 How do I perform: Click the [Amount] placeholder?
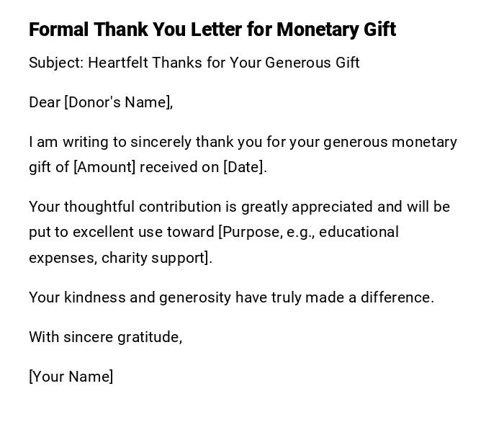(104, 167)
